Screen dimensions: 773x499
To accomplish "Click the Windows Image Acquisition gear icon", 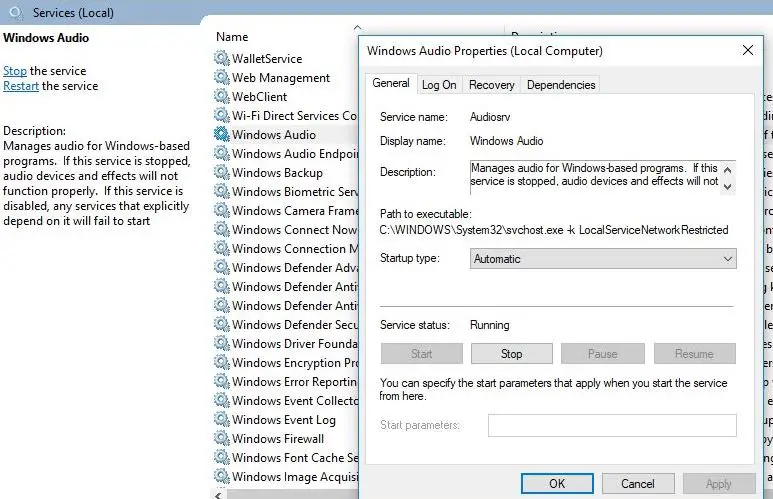I will tap(222, 476).
